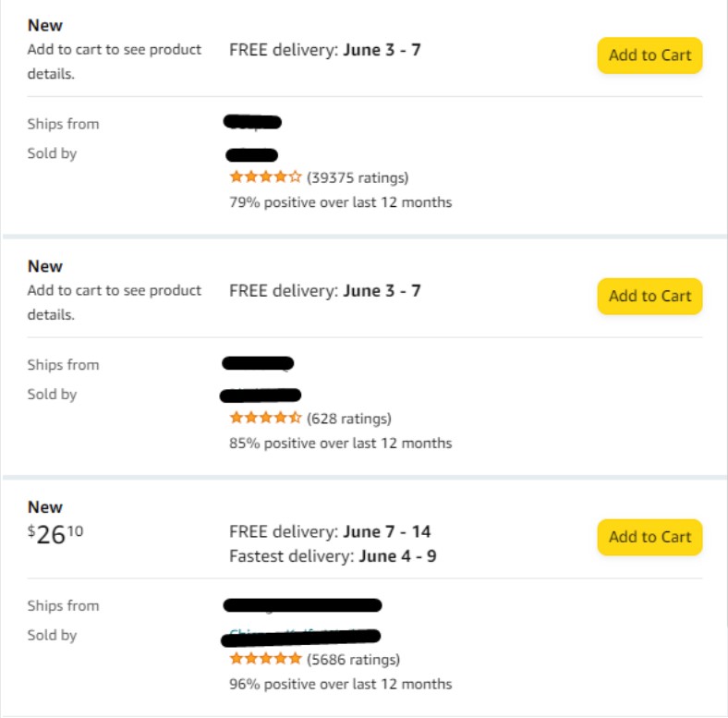Click the redacted seller name with 85% positive
Screen dimensions: 728x718
coord(261,396)
